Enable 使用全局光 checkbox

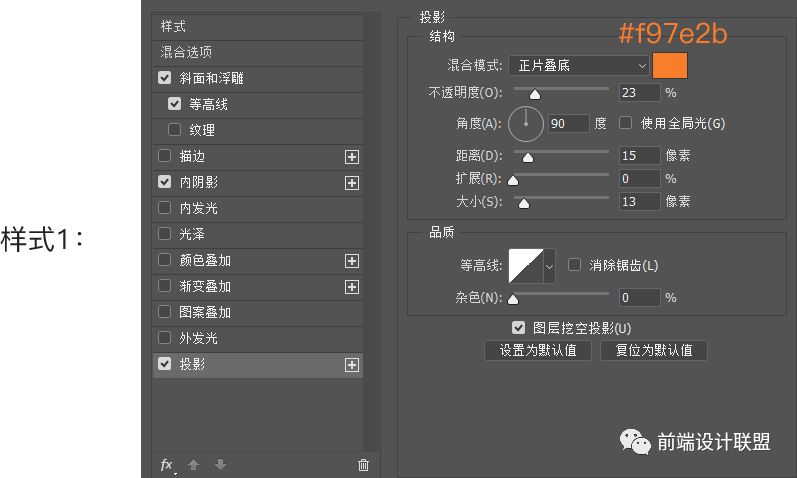(625, 123)
